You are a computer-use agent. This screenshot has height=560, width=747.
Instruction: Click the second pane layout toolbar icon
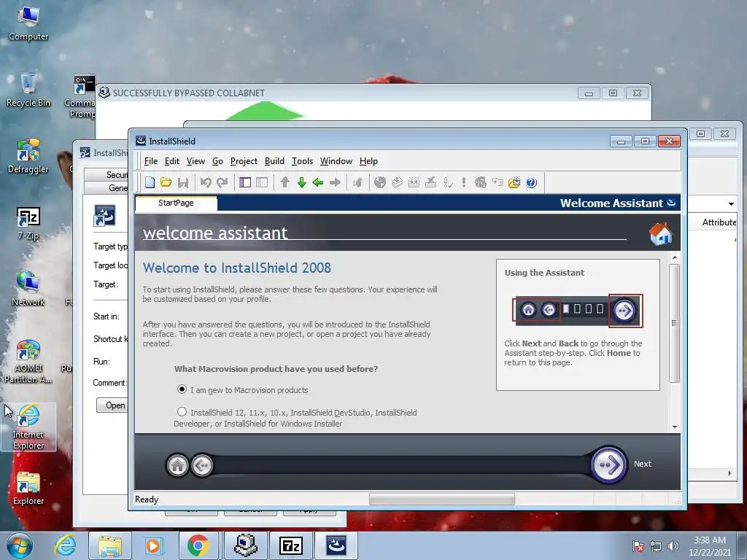click(x=262, y=182)
